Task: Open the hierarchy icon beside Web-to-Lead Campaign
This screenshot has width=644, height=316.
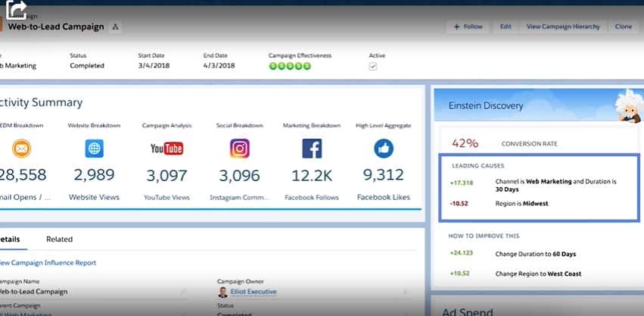Action: pos(115,27)
